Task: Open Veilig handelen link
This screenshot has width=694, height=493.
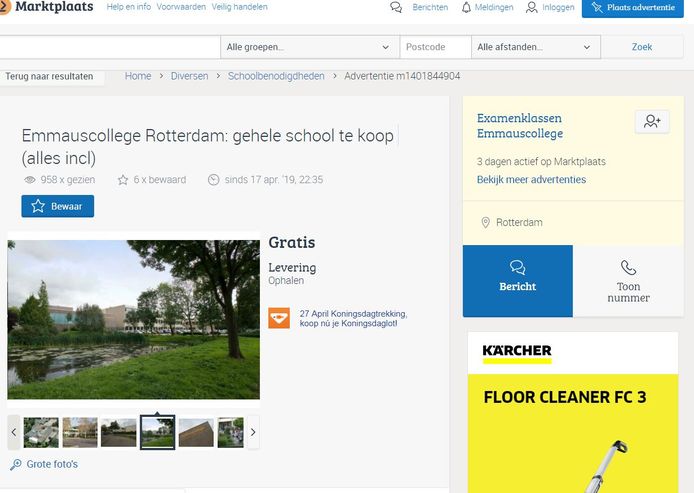Action: (239, 7)
